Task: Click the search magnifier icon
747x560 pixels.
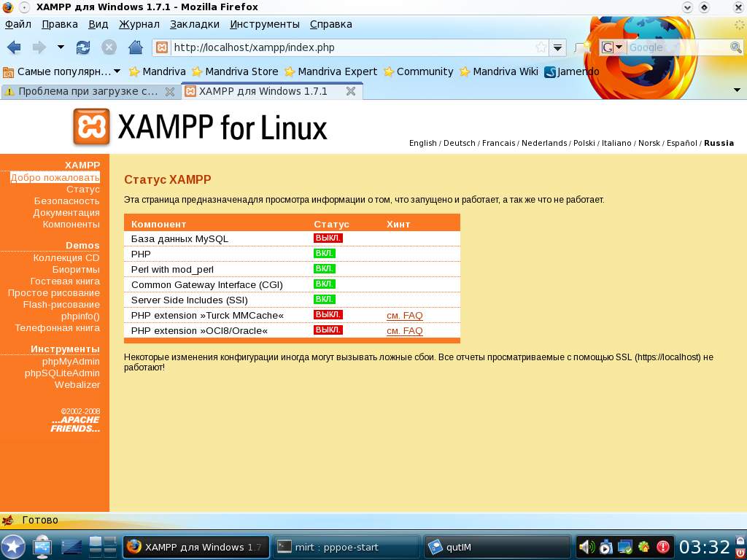Action: [735, 47]
